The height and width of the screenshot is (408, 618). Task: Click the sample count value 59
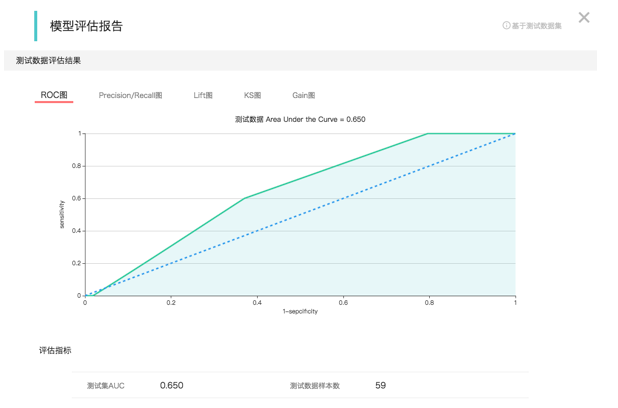point(380,385)
